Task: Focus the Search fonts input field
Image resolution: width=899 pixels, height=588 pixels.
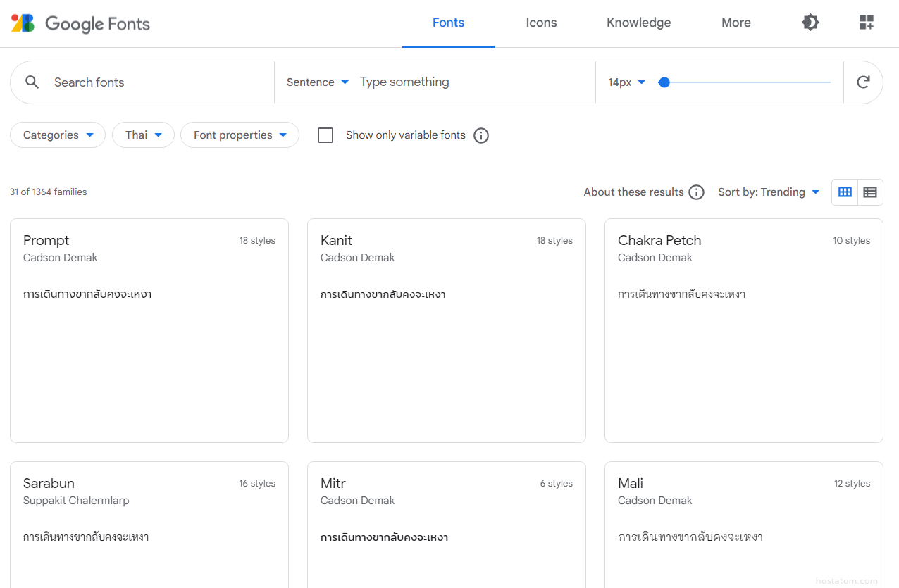Action: tap(155, 82)
